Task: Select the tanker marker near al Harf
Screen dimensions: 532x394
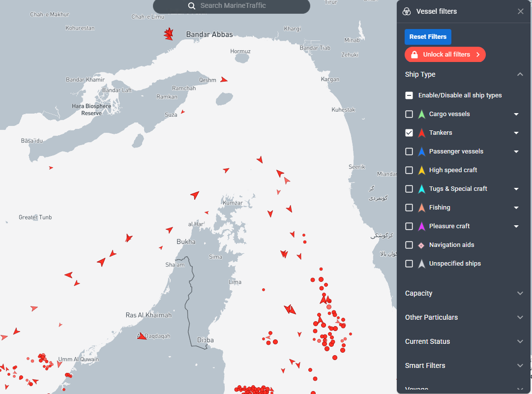Action: pyautogui.click(x=207, y=212)
